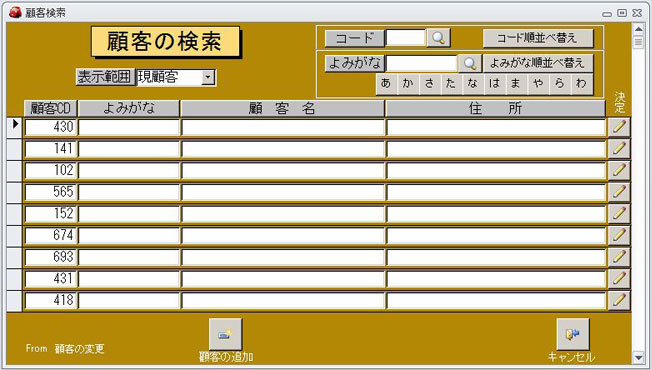The image size is (652, 370).
Task: Click the 顧客CD column header
Action: 50,109
